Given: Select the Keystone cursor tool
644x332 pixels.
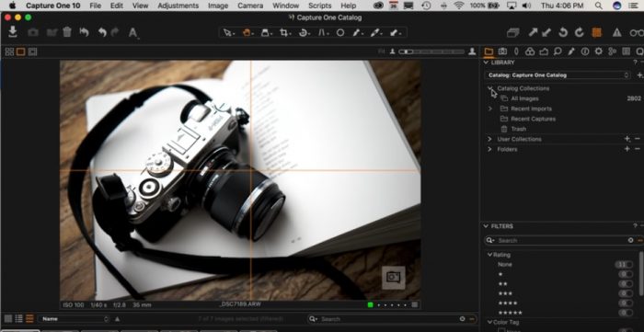Looking at the screenshot, I should click(323, 32).
